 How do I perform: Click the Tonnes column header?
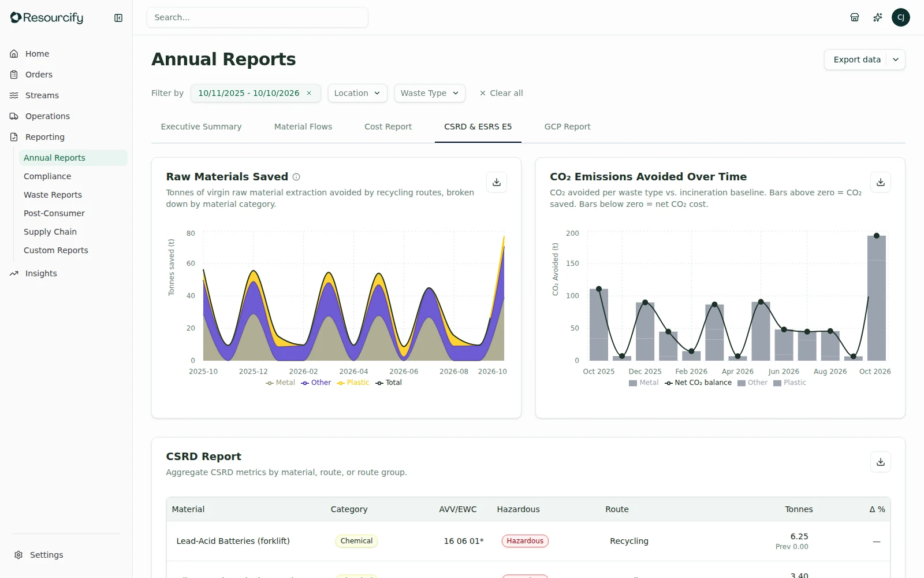799,509
